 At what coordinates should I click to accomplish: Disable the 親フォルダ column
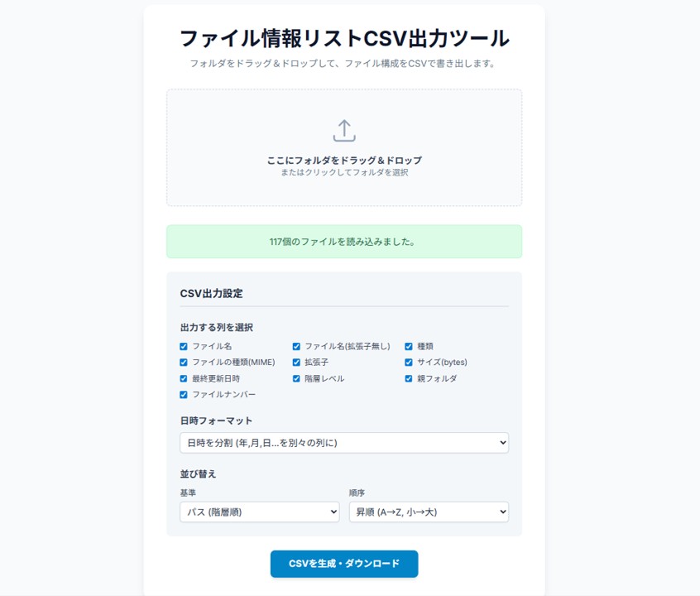tap(409, 379)
